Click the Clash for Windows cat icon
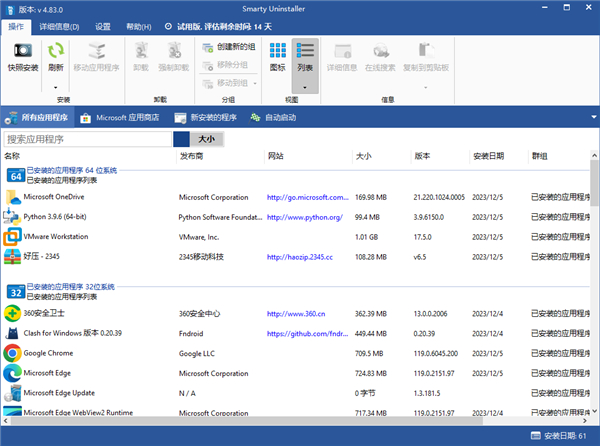 (12, 333)
